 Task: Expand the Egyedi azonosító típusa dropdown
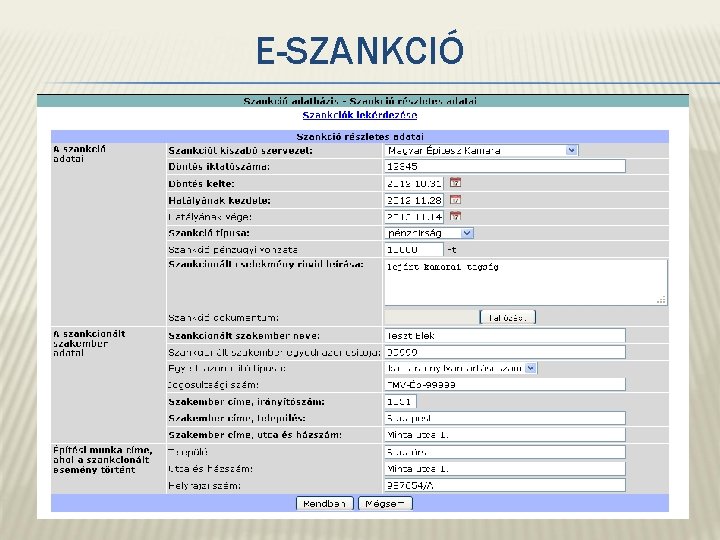point(530,368)
